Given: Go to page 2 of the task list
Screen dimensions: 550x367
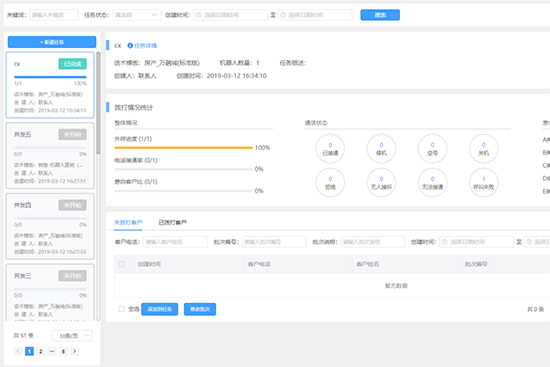Looking at the screenshot, I should point(41,351).
